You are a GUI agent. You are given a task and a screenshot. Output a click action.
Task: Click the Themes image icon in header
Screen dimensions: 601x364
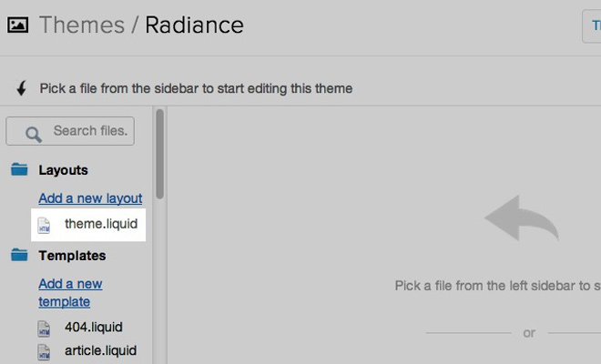pyautogui.click(x=17, y=25)
